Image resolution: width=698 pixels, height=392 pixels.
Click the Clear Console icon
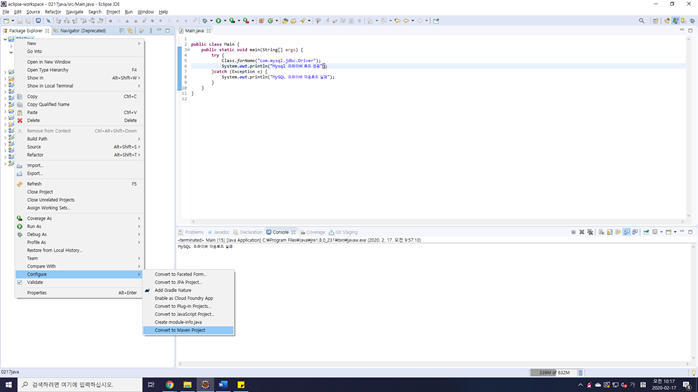point(601,232)
